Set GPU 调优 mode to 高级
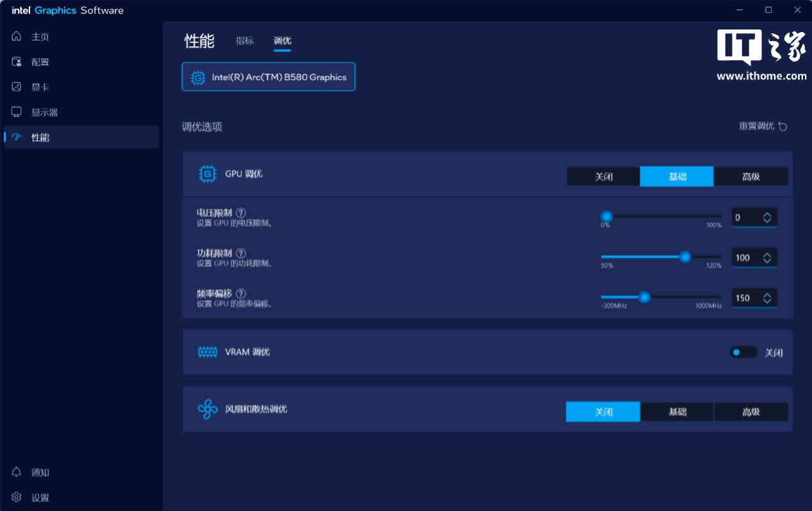The image size is (812, 511). coord(751,176)
